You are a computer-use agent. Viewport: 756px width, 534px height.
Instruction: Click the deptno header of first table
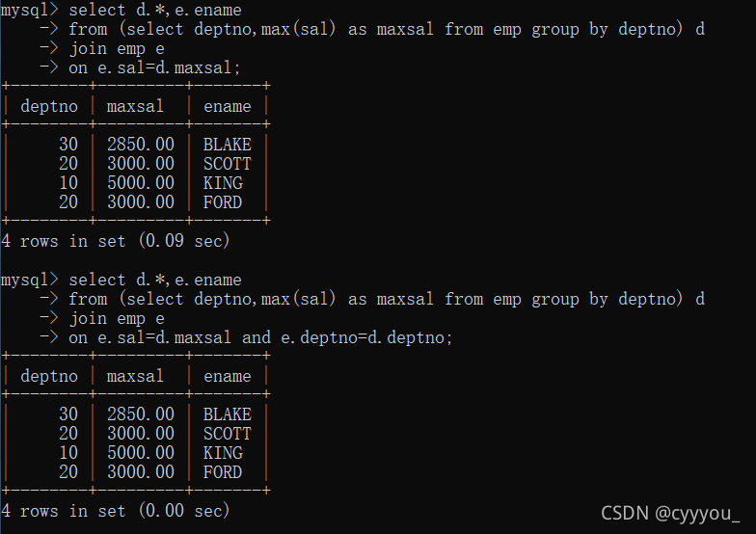click(x=48, y=106)
